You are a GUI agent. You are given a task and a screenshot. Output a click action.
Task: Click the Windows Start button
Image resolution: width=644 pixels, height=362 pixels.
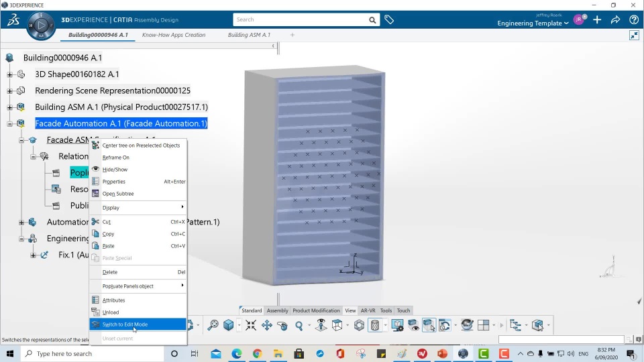point(10,353)
